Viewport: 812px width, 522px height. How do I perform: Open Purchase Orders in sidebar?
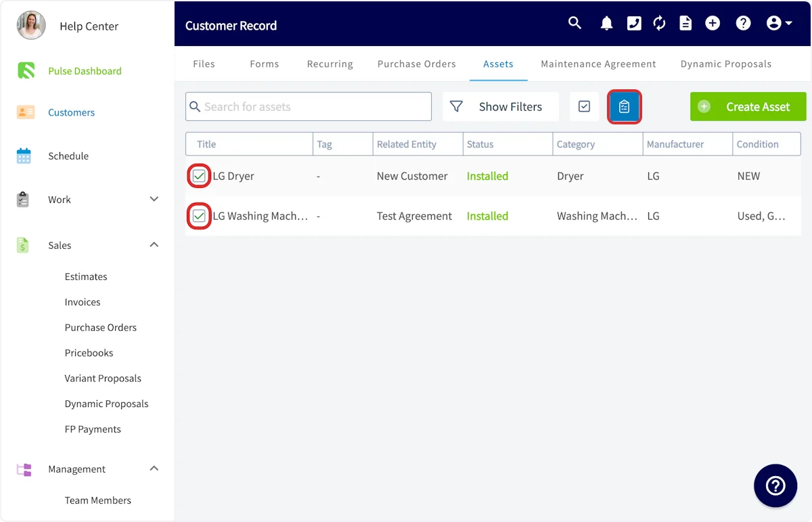pyautogui.click(x=101, y=327)
